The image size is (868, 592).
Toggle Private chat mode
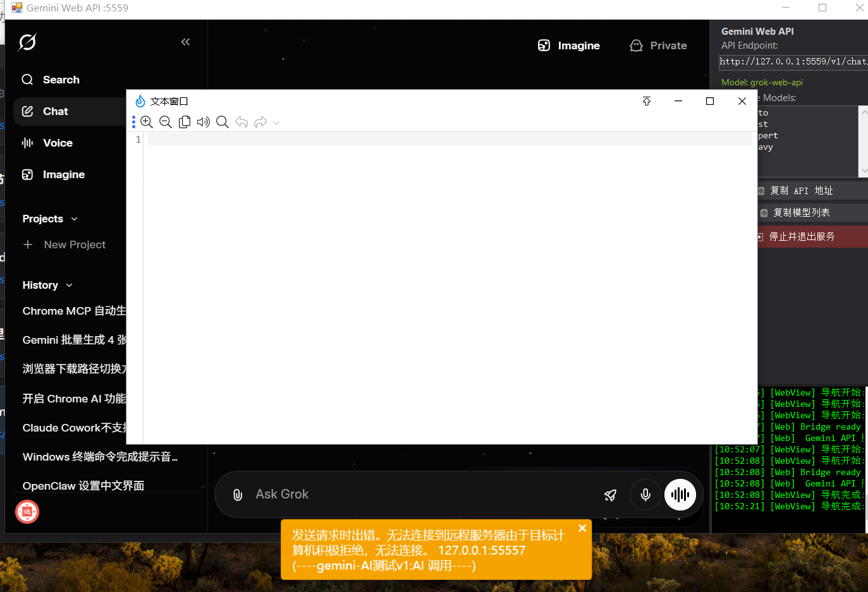click(659, 45)
